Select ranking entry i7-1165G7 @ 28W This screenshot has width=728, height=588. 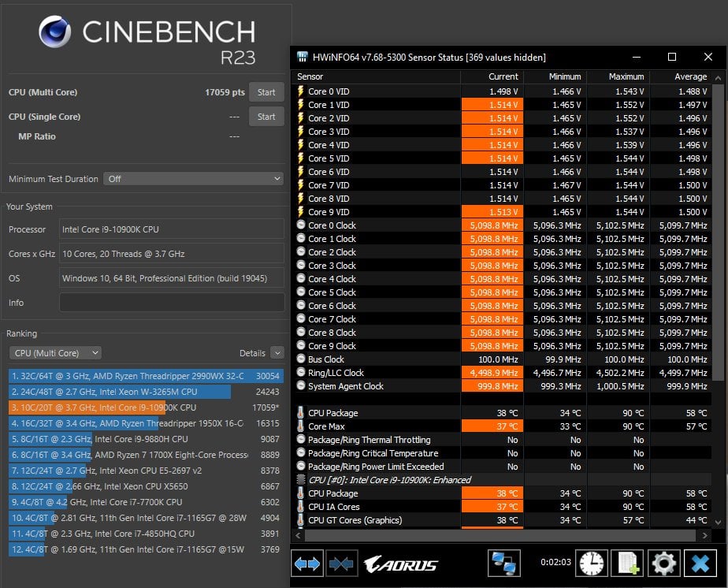coord(146,519)
